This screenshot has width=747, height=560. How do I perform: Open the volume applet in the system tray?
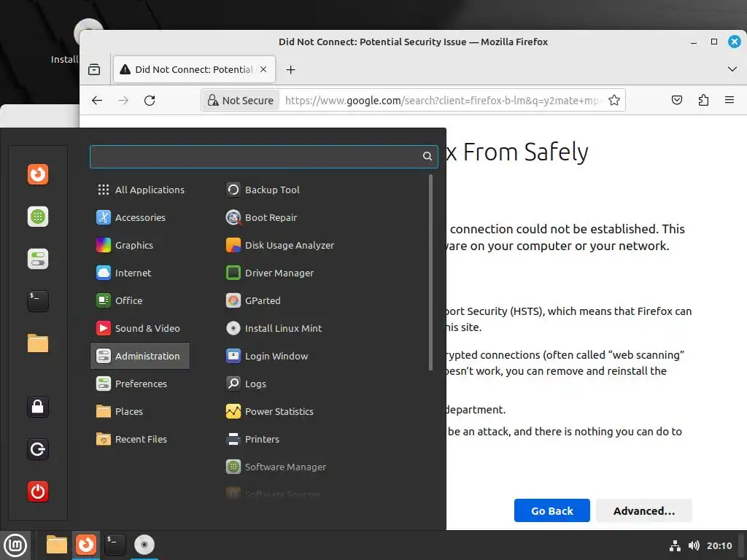click(x=694, y=545)
